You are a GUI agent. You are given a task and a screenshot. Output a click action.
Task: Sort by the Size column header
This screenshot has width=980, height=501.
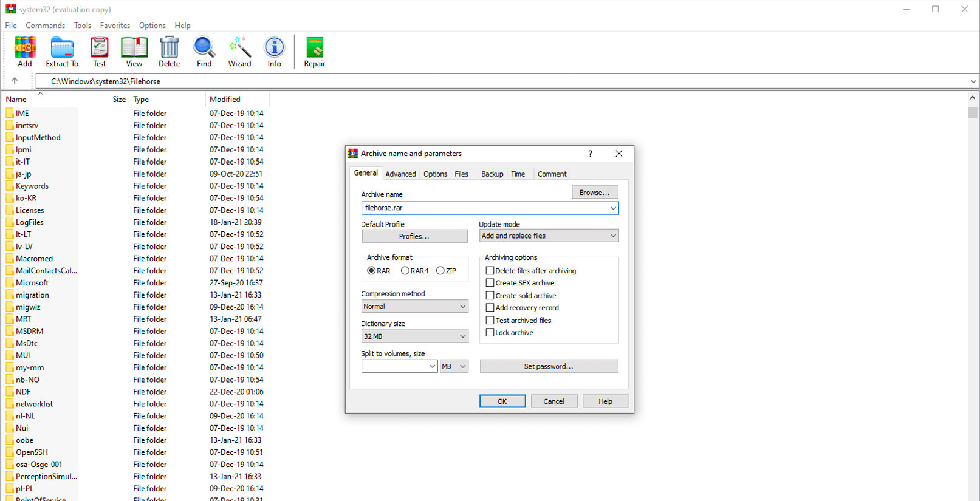point(103,99)
